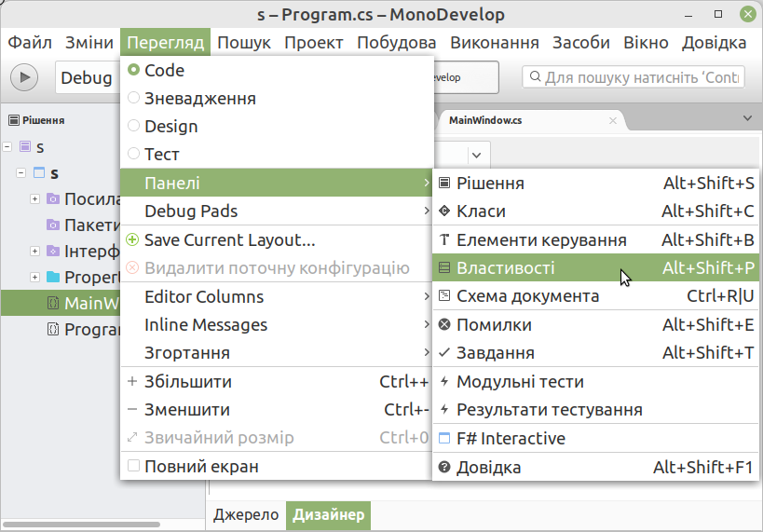Select the Code layout radio button
This screenshot has width=763, height=532.
click(133, 70)
